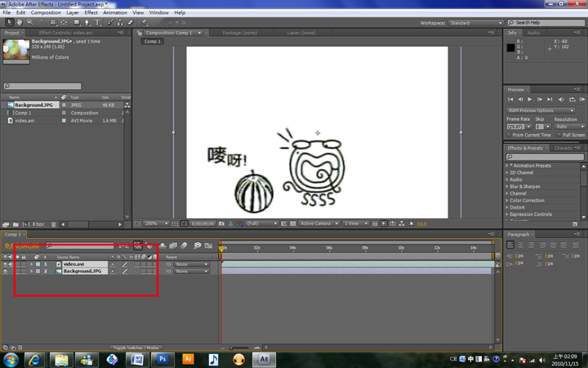
Task: Open the 200% magnification dropdown
Action: [156, 223]
